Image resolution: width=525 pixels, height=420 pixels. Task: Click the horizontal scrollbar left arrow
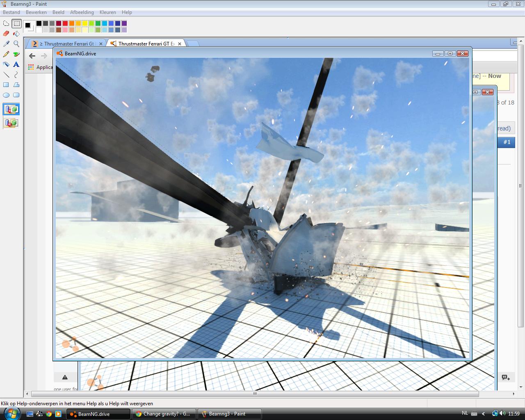pos(27,394)
